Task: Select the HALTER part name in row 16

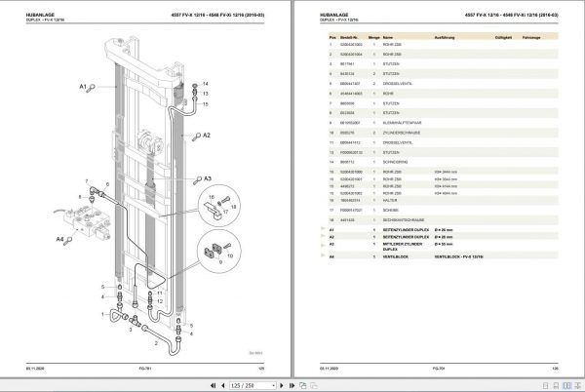Action: tap(390, 200)
